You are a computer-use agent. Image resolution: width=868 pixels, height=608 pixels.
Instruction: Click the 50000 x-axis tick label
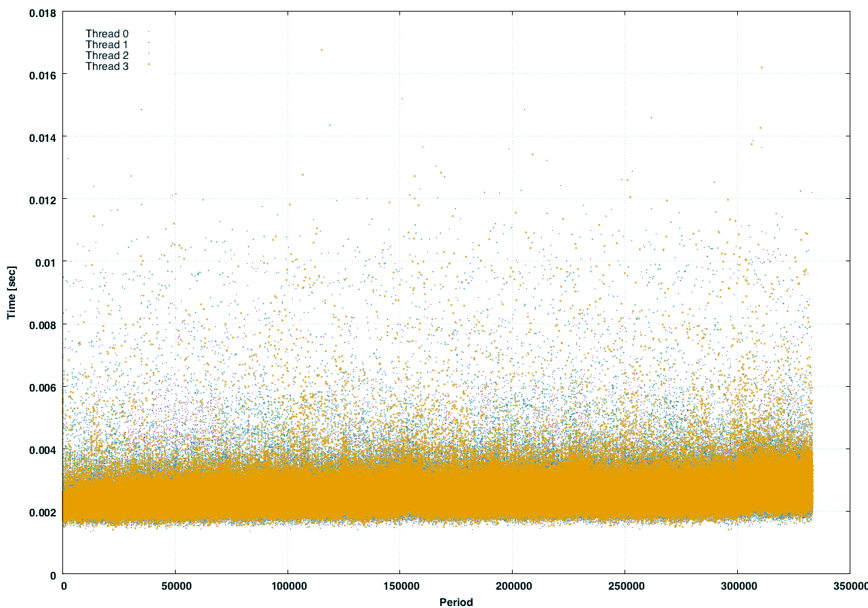click(175, 586)
